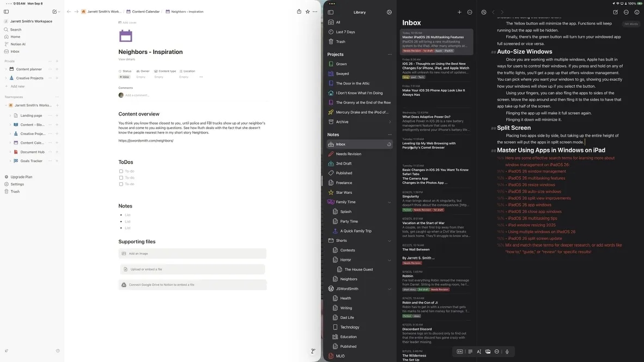Viewport: 644px width, 362px height.
Task: Select the star icon to favorite Neighbors page
Action: (307, 11)
